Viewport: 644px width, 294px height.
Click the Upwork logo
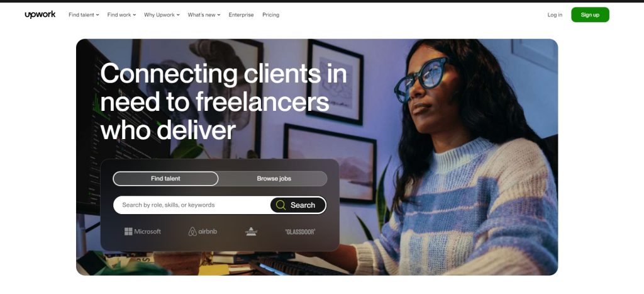[40, 15]
